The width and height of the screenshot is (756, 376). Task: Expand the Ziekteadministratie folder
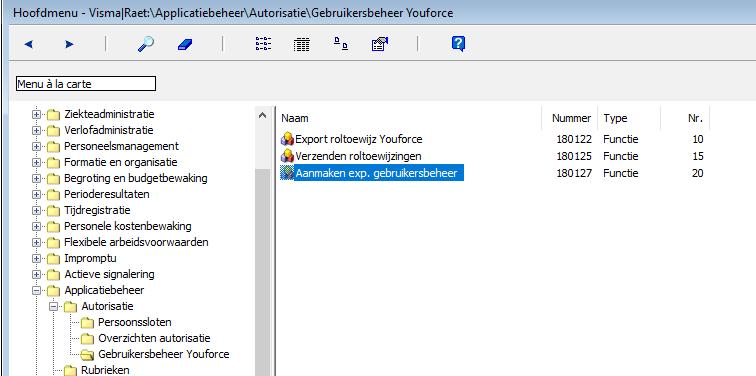[x=36, y=115]
